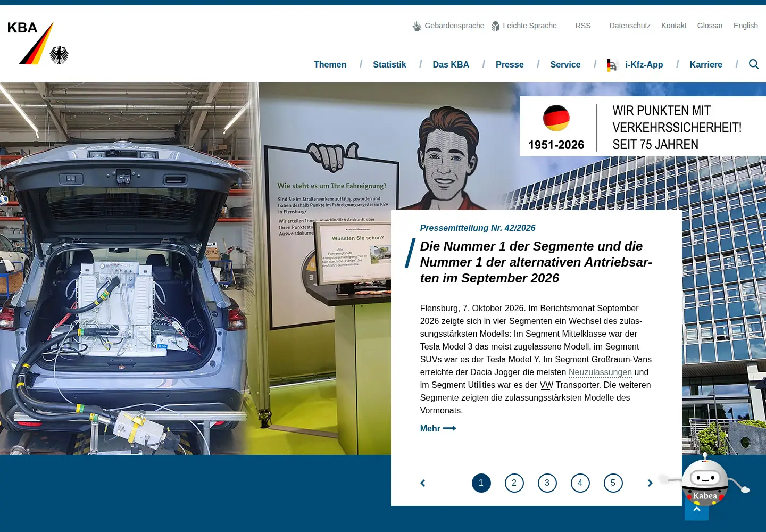Open the Das KBA menu
The width and height of the screenshot is (766, 532).
point(451,65)
